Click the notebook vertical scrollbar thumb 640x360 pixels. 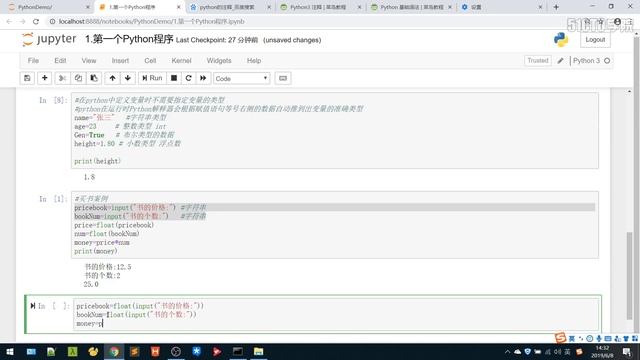pyautogui.click(x=629, y=276)
